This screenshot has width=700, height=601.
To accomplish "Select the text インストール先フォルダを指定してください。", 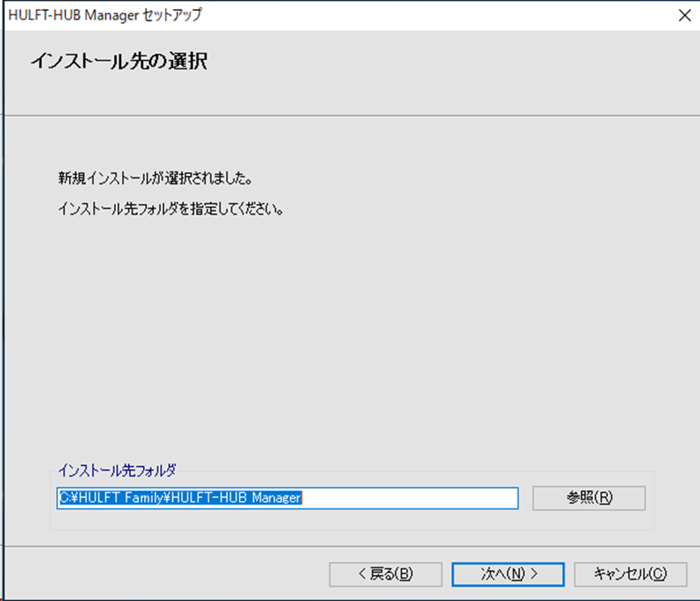I will 171,208.
